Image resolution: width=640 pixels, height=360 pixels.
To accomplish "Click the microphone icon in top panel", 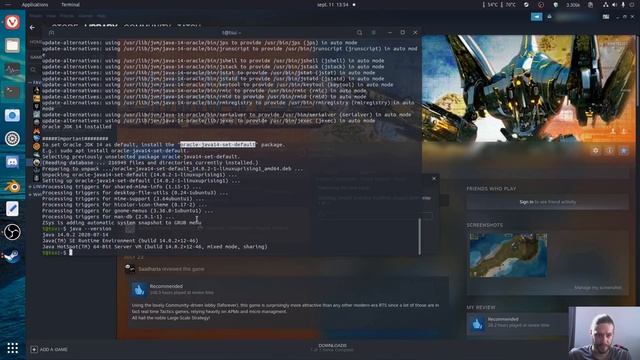I will point(623,5).
